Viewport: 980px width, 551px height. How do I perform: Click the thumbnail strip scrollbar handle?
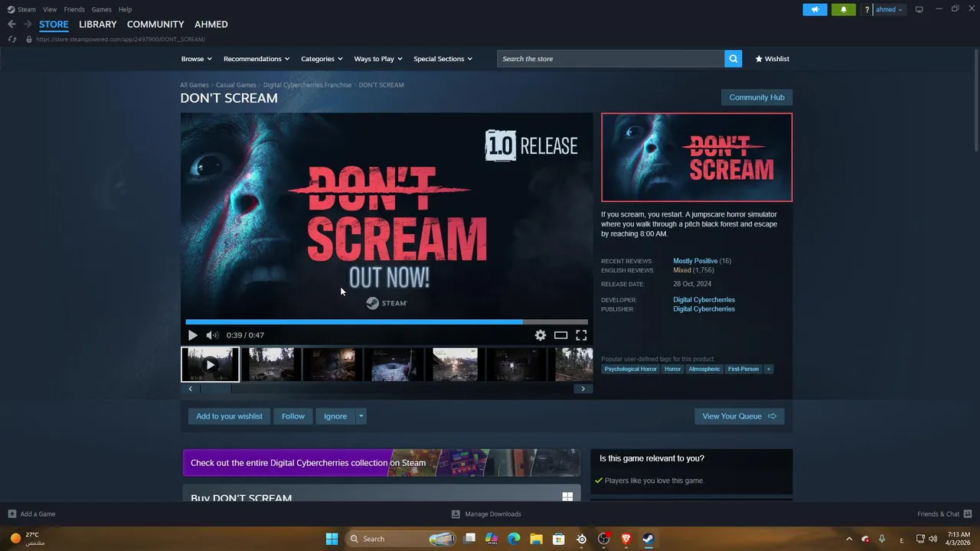(x=216, y=389)
